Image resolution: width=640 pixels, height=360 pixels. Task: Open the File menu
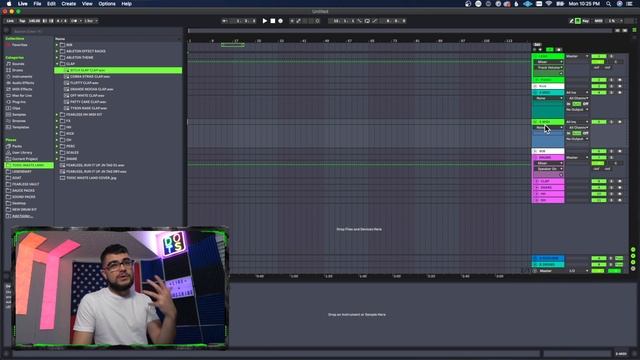tap(37, 4)
